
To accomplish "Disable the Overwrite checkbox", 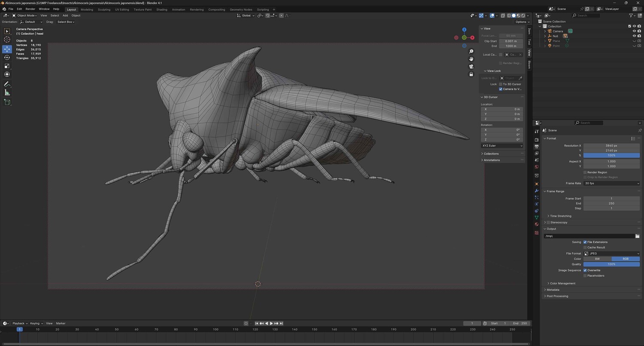I will (585, 270).
